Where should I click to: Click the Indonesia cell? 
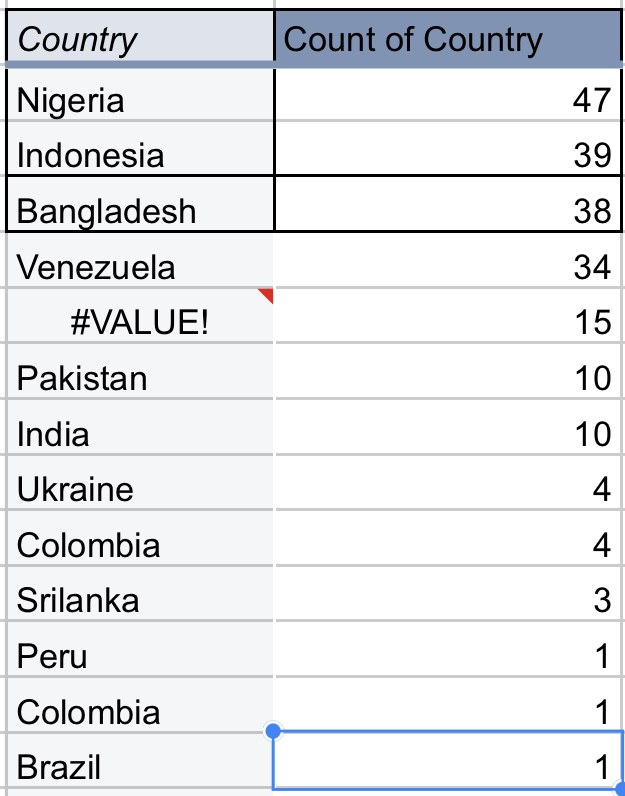tap(140, 149)
